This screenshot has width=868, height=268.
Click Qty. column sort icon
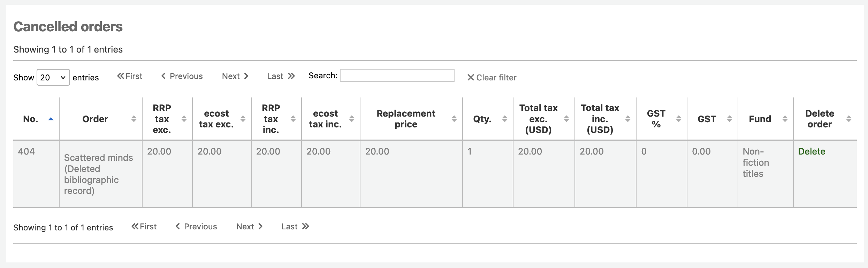504,119
